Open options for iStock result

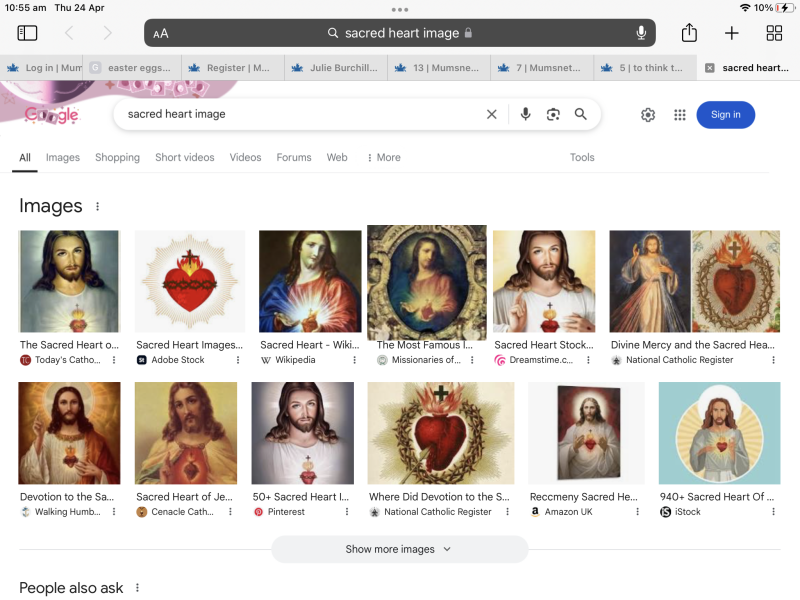pos(773,511)
